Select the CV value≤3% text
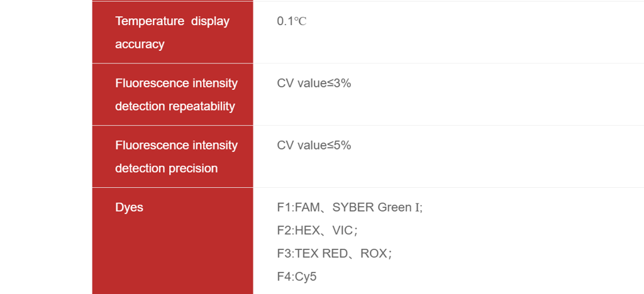Viewport: 644px width, 294px height. (x=314, y=83)
